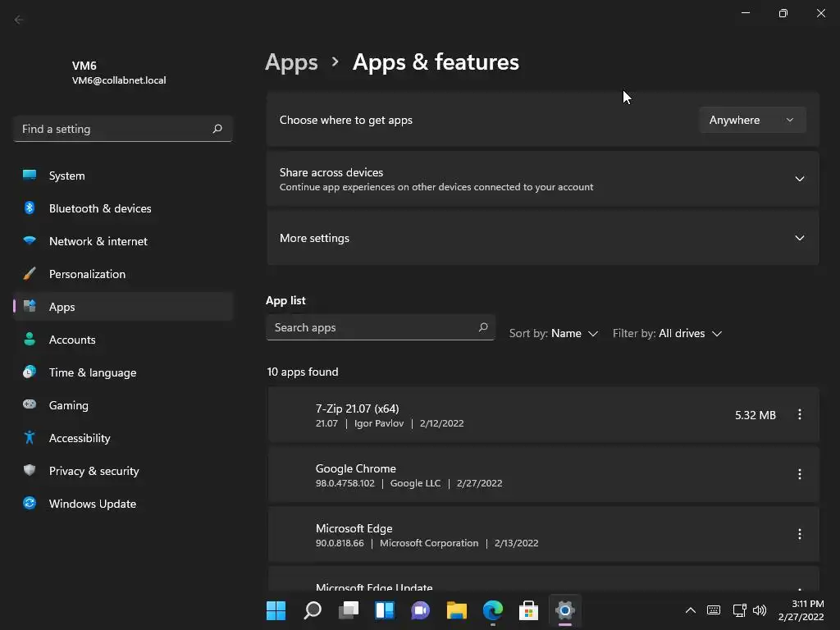Click the Apps breadcrumb link
The width and height of the screenshot is (840, 630).
[291, 62]
